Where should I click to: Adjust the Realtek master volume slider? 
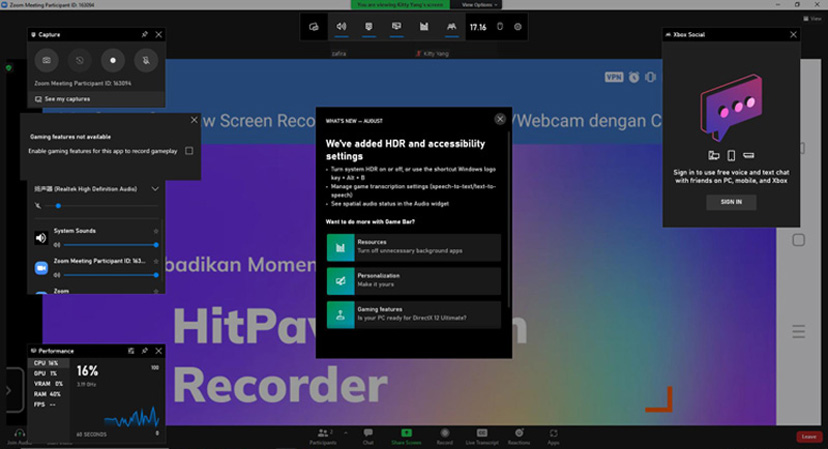pyautogui.click(x=102, y=205)
